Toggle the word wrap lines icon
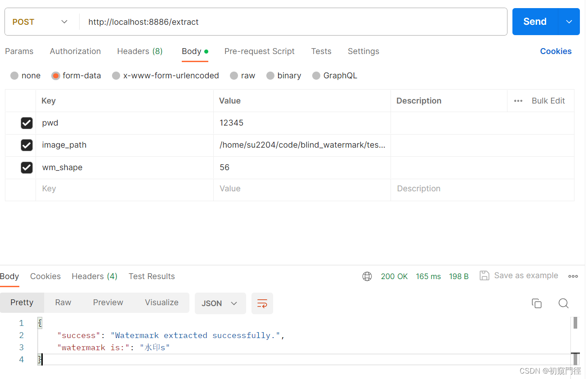The image size is (588, 379). point(262,303)
